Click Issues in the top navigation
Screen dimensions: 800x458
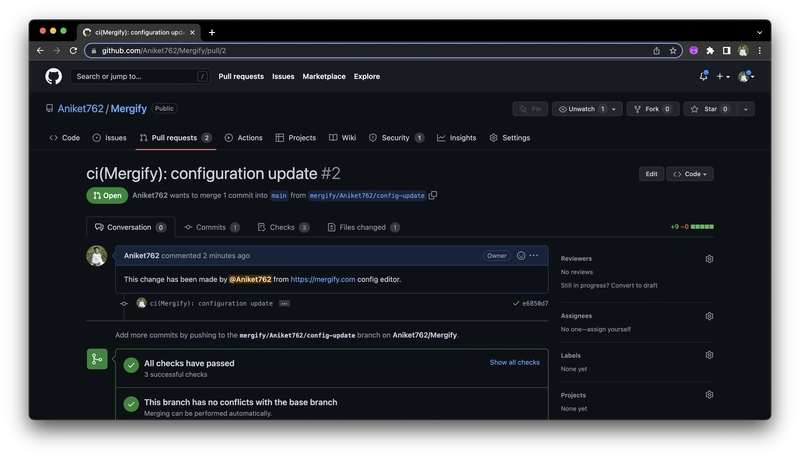tap(283, 77)
